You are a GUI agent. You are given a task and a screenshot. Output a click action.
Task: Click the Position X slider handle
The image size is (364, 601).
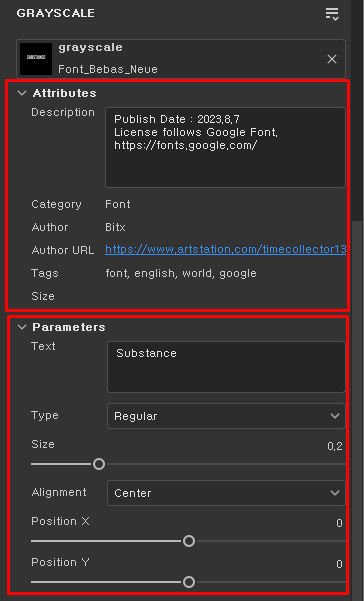point(189,541)
